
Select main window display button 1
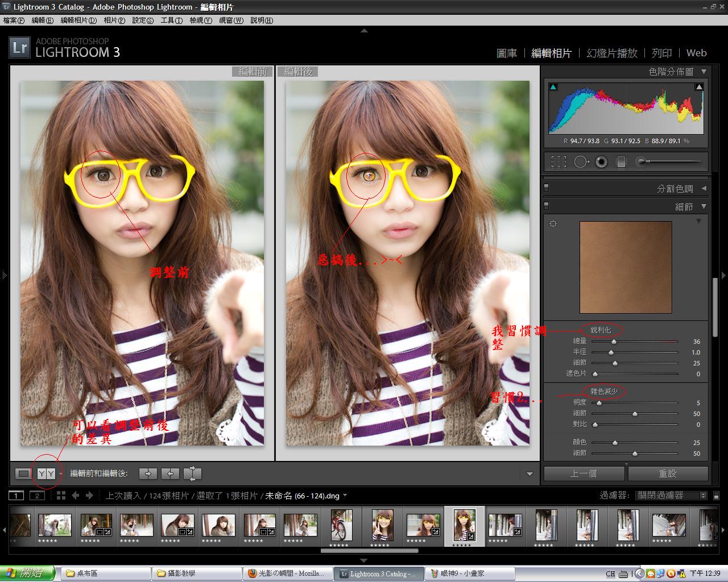coord(17,496)
